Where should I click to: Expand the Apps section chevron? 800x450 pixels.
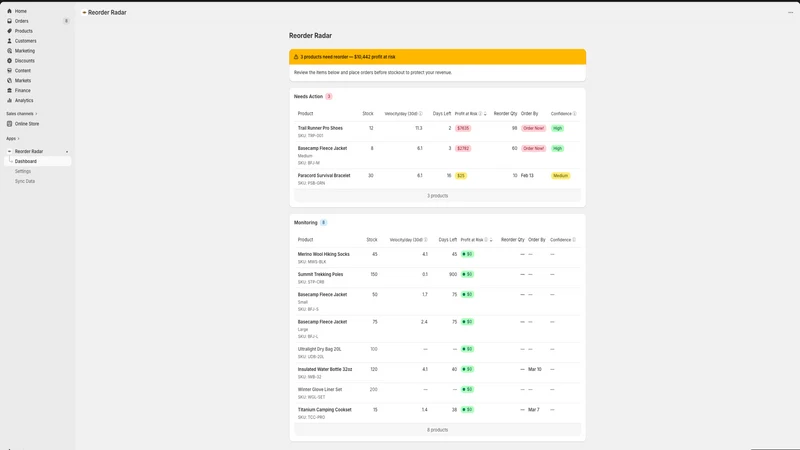pyautogui.click(x=18, y=139)
